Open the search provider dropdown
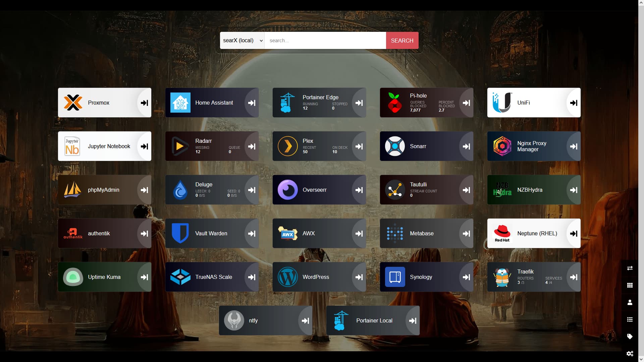Screen dimensions: 644x362 pyautogui.click(x=242, y=40)
